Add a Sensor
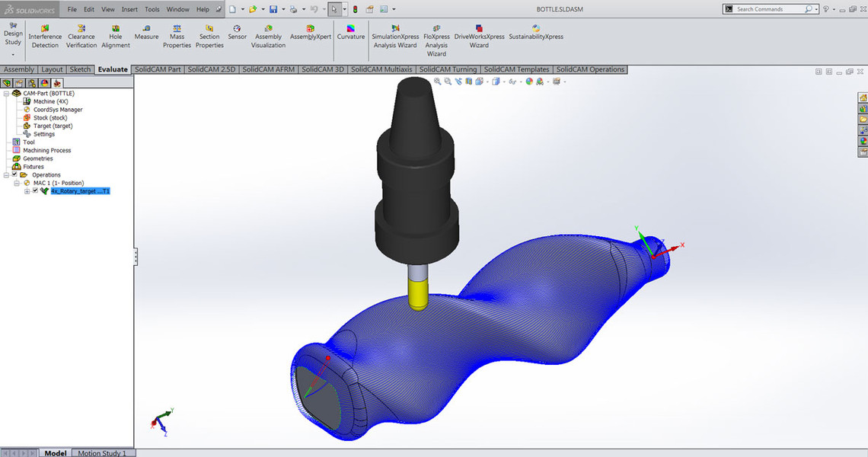The height and width of the screenshot is (457, 868). (237, 32)
